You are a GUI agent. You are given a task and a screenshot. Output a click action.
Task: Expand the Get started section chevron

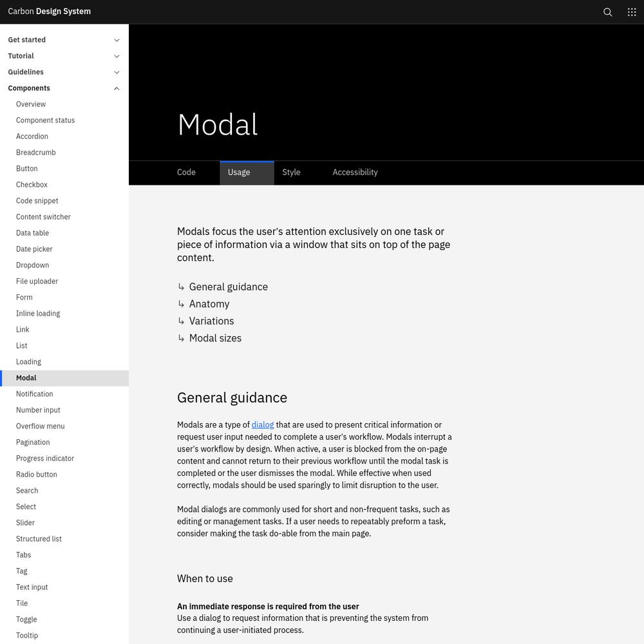[117, 40]
